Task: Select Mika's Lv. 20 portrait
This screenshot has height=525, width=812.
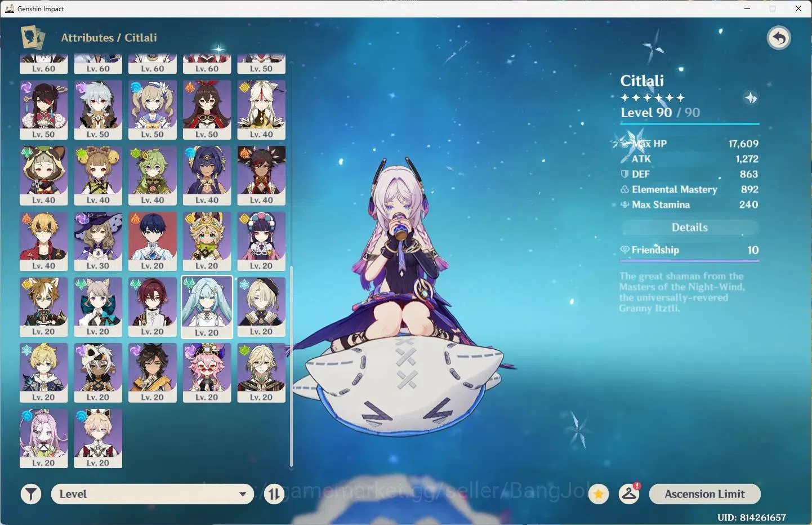Action: (x=44, y=373)
